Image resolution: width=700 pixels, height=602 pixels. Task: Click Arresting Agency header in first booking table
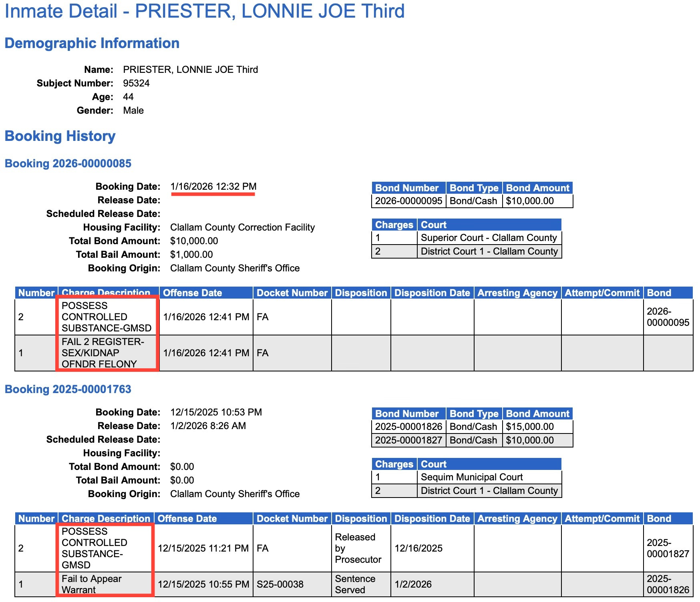coord(517,293)
